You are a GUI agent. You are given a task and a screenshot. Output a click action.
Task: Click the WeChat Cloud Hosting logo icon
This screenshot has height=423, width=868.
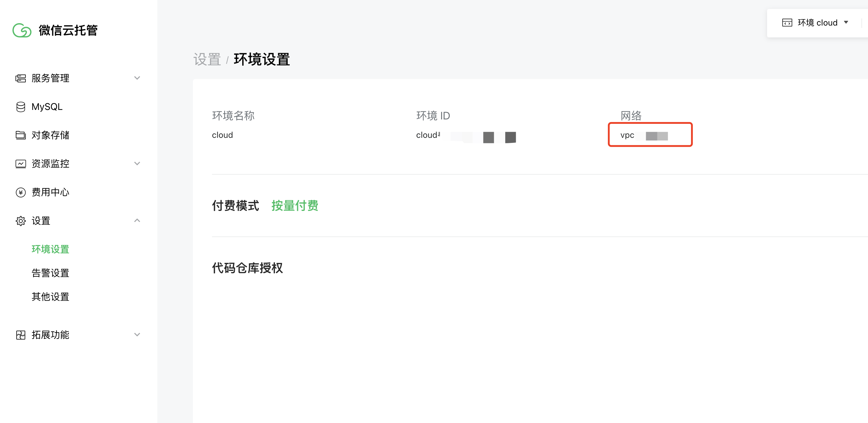(22, 30)
